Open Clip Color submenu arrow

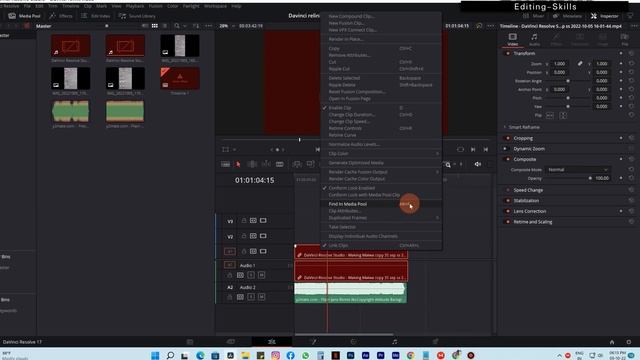(437, 153)
